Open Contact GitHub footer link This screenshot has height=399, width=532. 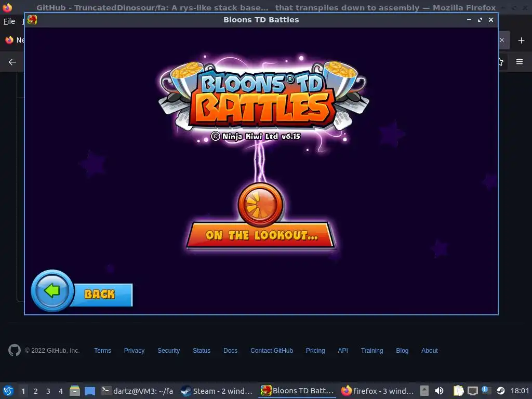point(271,351)
